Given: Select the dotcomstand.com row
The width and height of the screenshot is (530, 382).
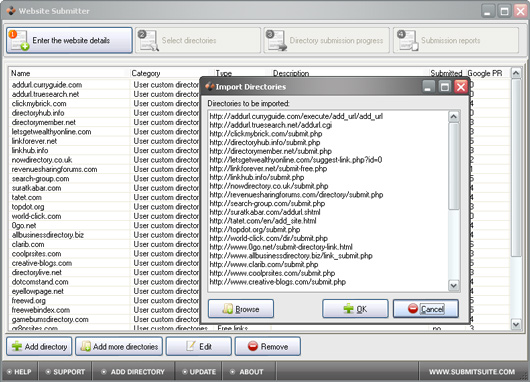Looking at the screenshot, I should pyautogui.click(x=40, y=282).
